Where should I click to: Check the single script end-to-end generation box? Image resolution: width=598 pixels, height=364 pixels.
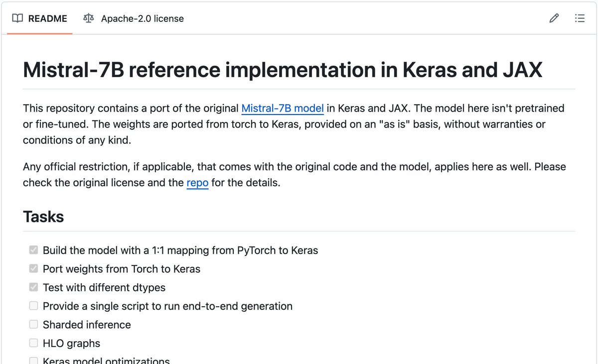pyautogui.click(x=33, y=306)
